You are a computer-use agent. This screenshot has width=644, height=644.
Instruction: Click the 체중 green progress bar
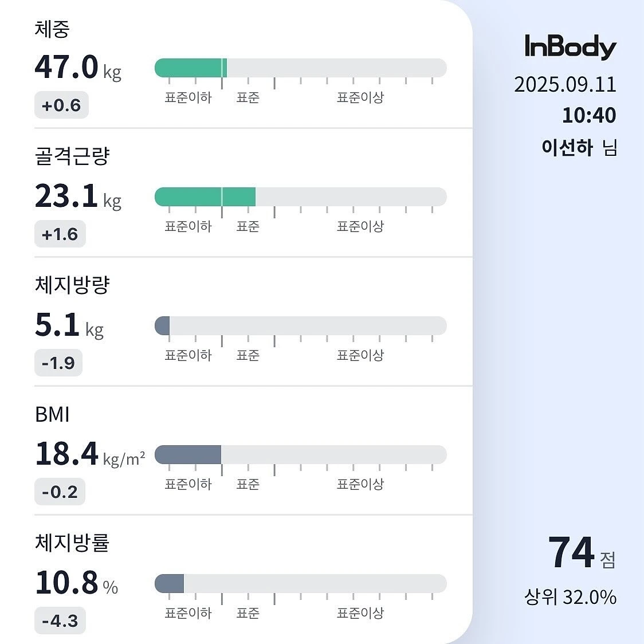tap(300, 68)
